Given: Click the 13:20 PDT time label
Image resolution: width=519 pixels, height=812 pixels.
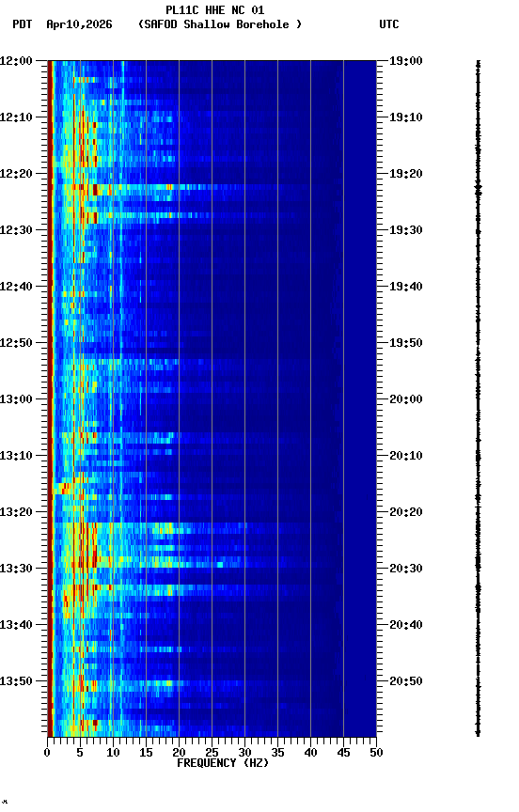Looking at the screenshot, I should click(16, 512).
